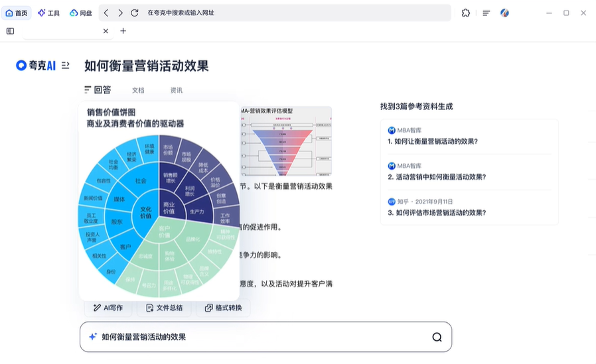Viewport: 596px width, 364px height.
Task: Close the current browser tab
Action: 106,31
